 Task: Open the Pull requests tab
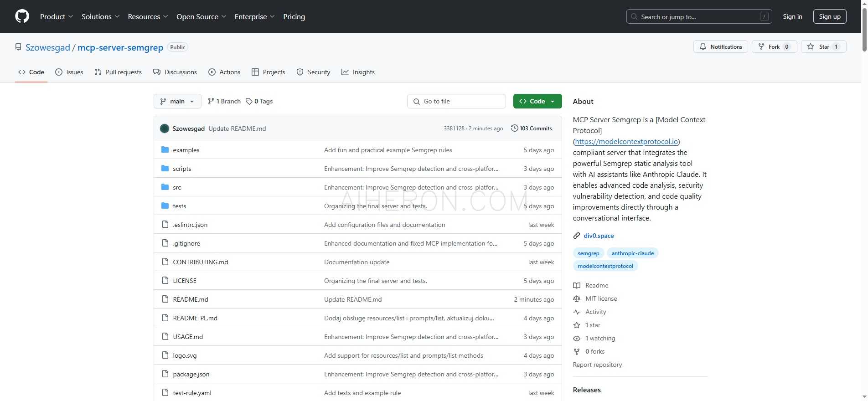click(118, 72)
